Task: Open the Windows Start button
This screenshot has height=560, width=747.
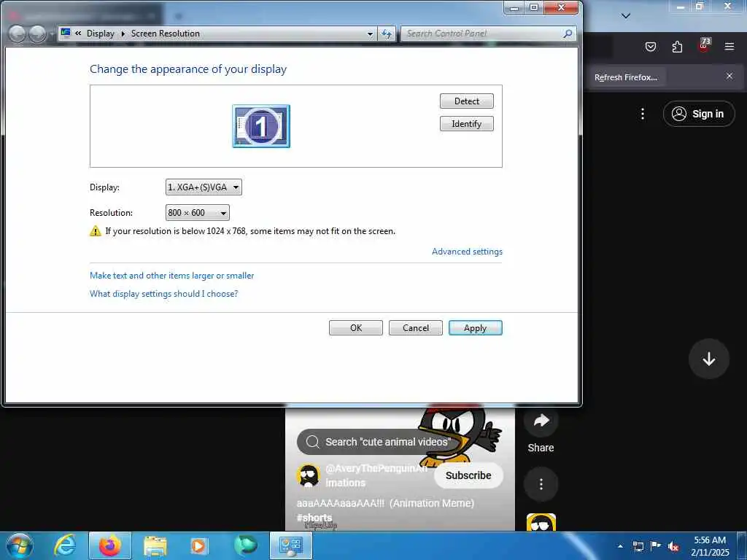Action: 20,545
